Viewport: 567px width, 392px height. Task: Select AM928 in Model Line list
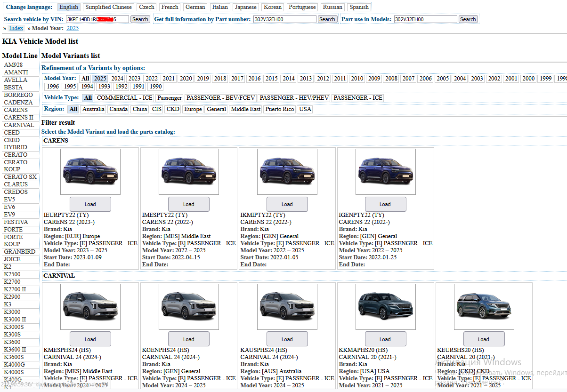(x=13, y=65)
